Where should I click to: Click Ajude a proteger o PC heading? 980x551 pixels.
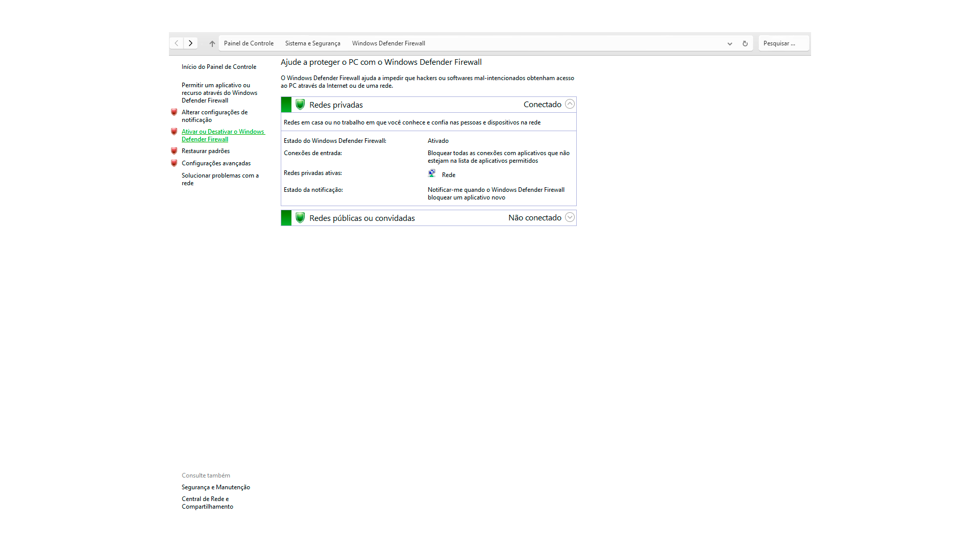pos(381,62)
